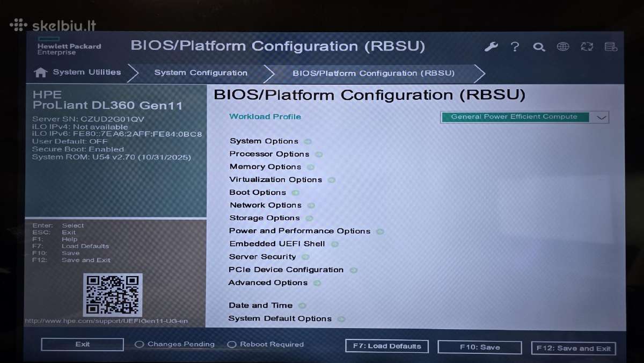Click the question mark help icon
The image size is (644, 363).
pyautogui.click(x=515, y=47)
